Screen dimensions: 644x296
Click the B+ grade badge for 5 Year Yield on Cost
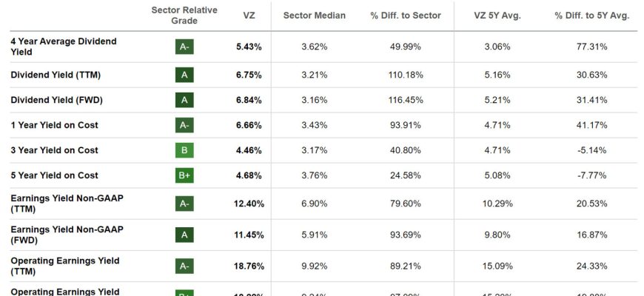(x=184, y=175)
